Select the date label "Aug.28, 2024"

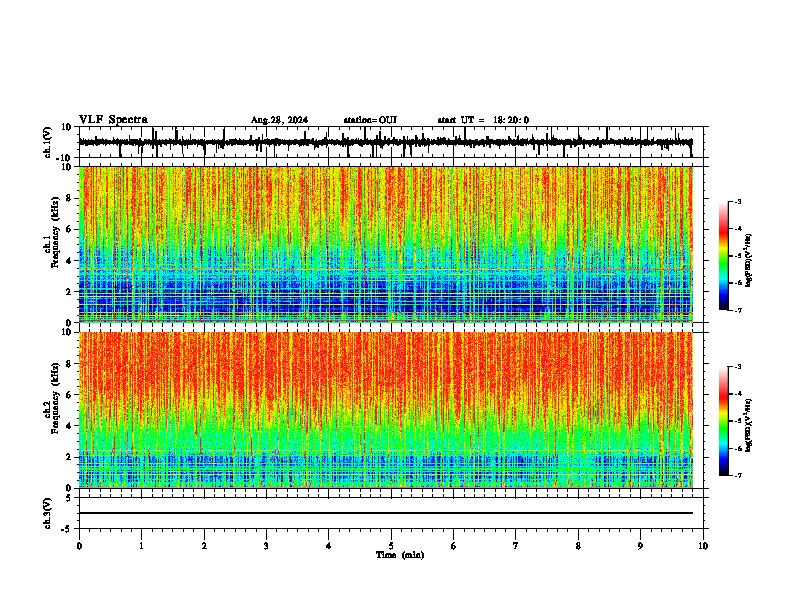point(279,120)
